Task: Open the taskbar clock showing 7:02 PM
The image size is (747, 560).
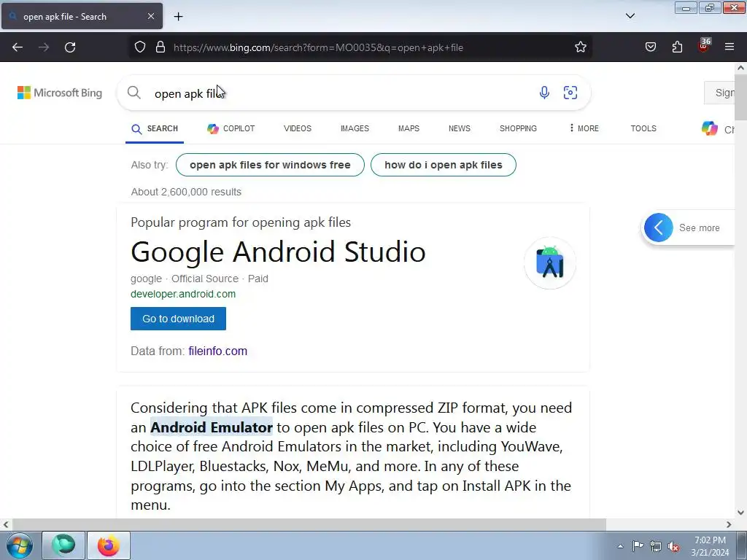Action: pyautogui.click(x=710, y=546)
